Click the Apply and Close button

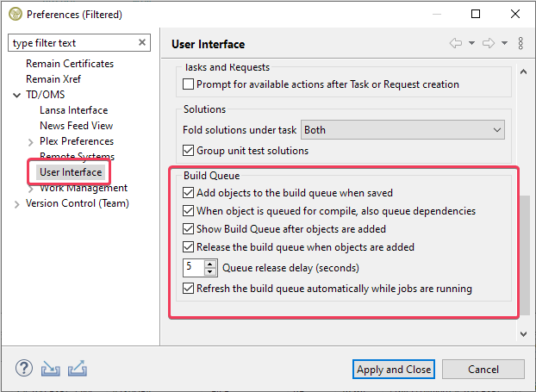pyautogui.click(x=394, y=369)
